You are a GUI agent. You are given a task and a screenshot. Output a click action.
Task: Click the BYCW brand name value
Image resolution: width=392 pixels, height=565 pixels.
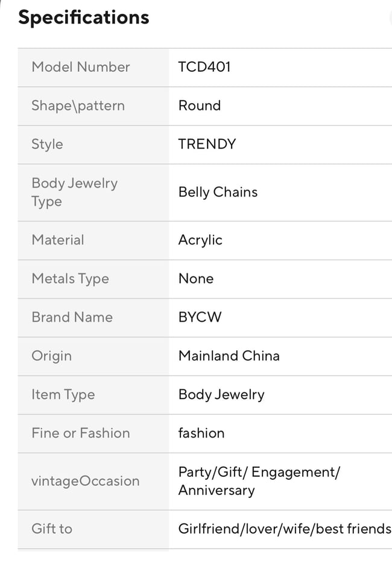[200, 317]
